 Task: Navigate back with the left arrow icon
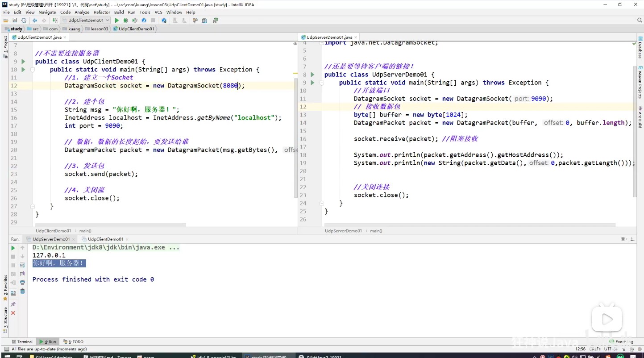pos(35,21)
